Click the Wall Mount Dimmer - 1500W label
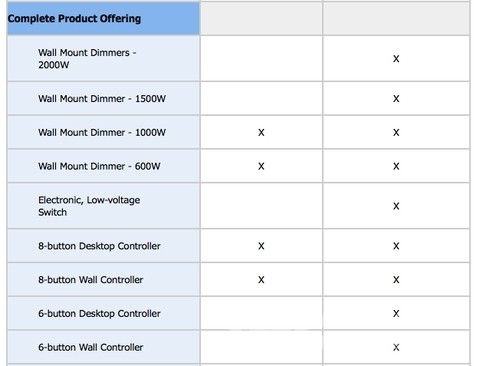Viewport: 480px width, 366px height. tap(102, 99)
